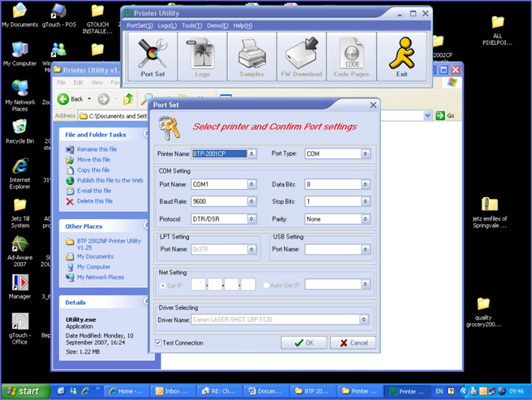Click the Exit running-man icon

click(x=402, y=58)
